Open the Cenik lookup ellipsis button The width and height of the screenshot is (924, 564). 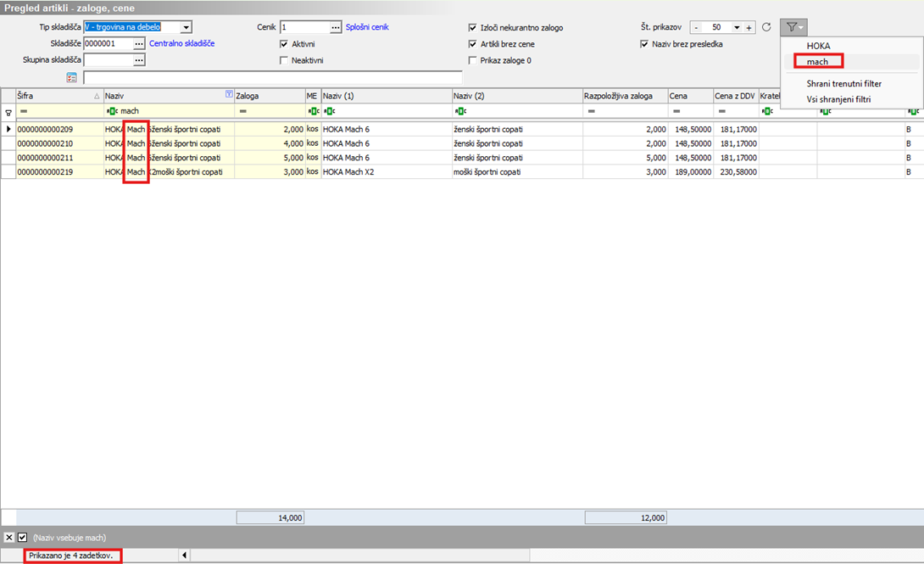point(336,27)
